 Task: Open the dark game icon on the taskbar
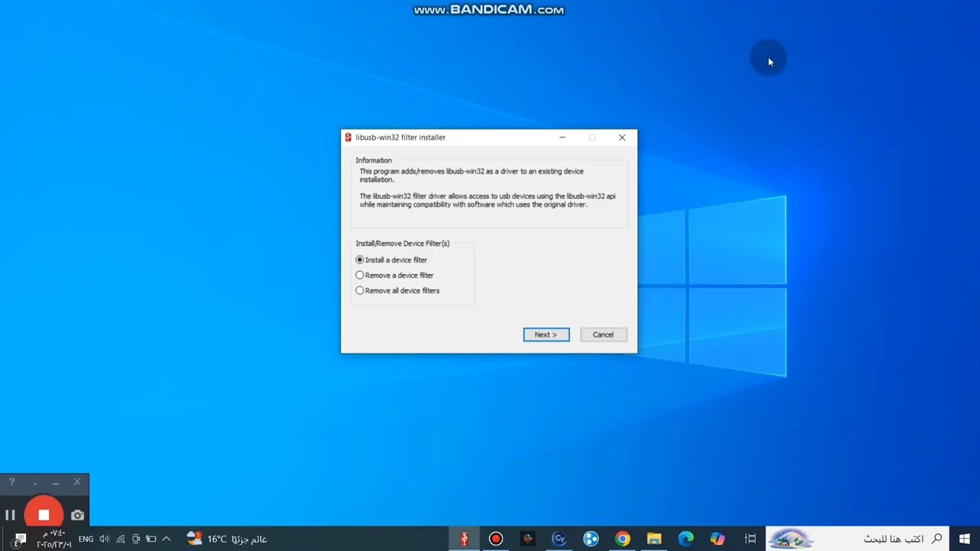tap(528, 539)
